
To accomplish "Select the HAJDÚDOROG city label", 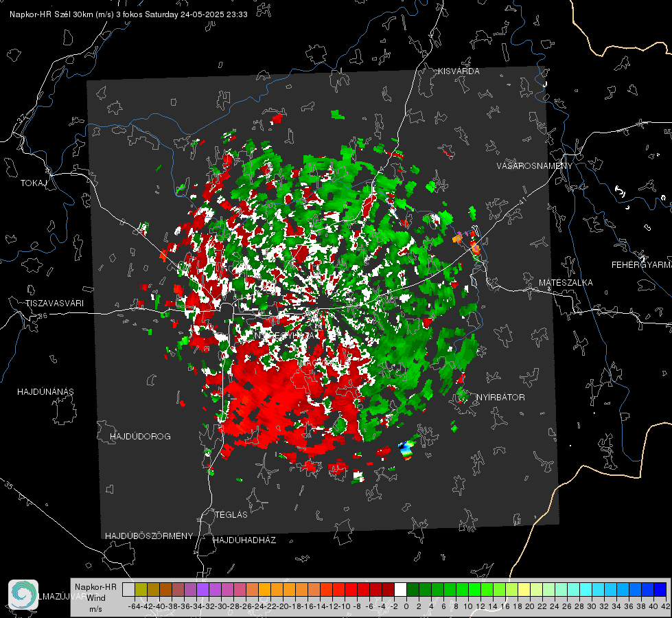I will coord(140,436).
